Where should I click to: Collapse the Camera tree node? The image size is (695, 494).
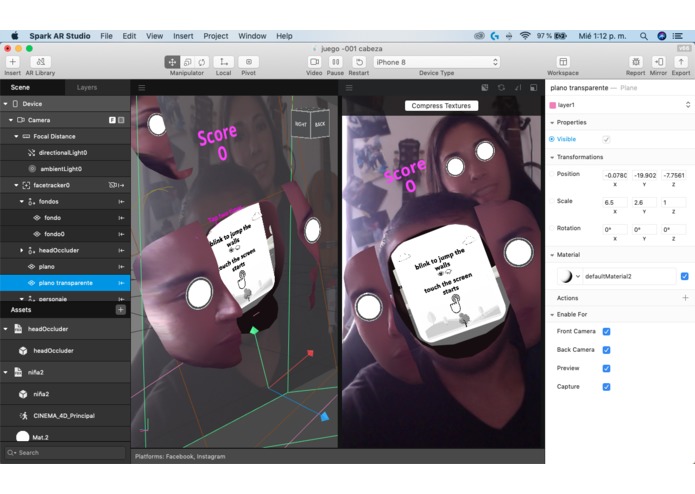tap(11, 120)
